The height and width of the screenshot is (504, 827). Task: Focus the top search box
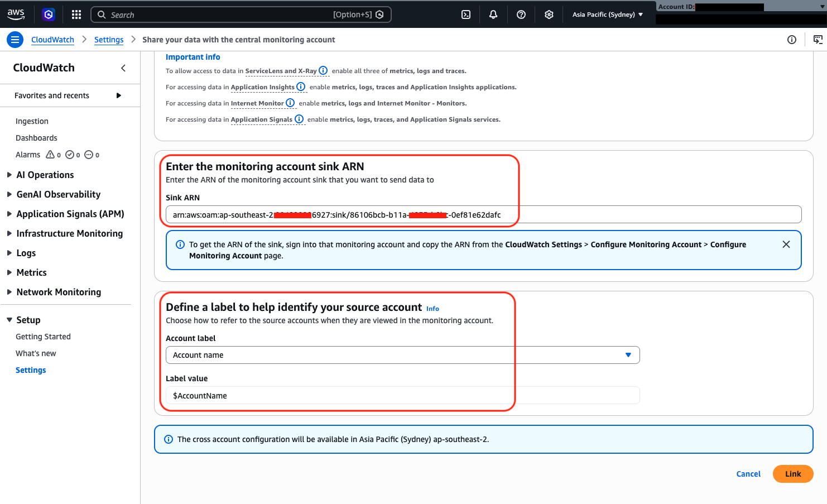click(241, 15)
